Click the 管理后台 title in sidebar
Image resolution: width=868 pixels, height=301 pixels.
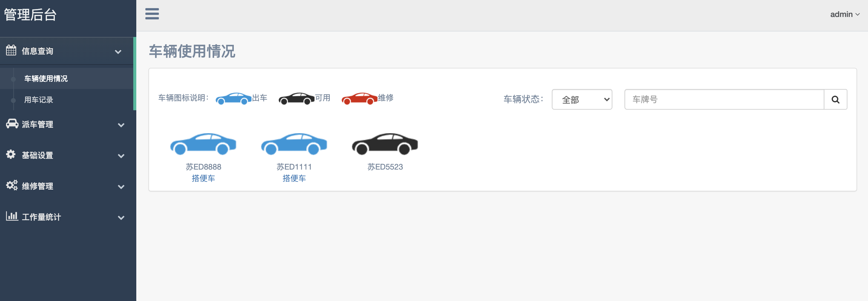pos(30,15)
